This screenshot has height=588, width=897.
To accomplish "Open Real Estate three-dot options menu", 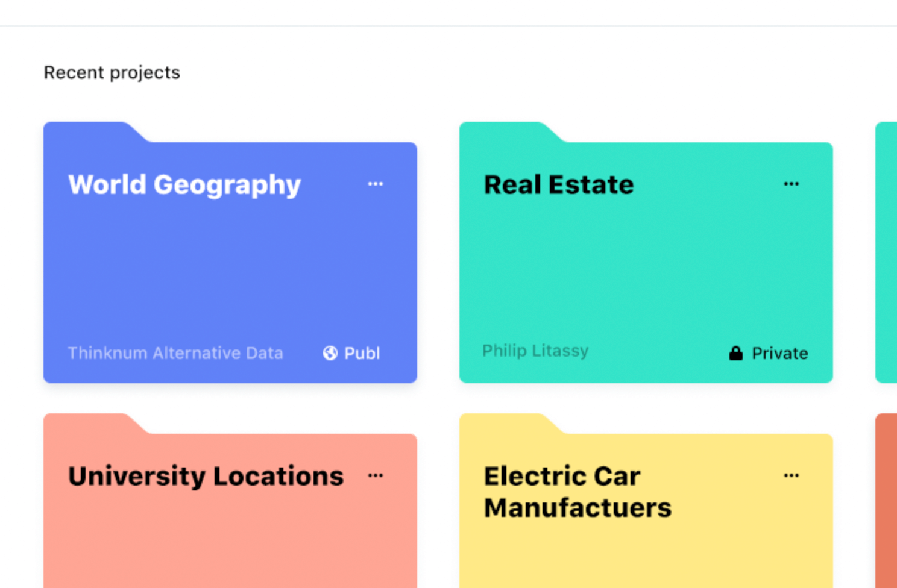I will tap(791, 184).
